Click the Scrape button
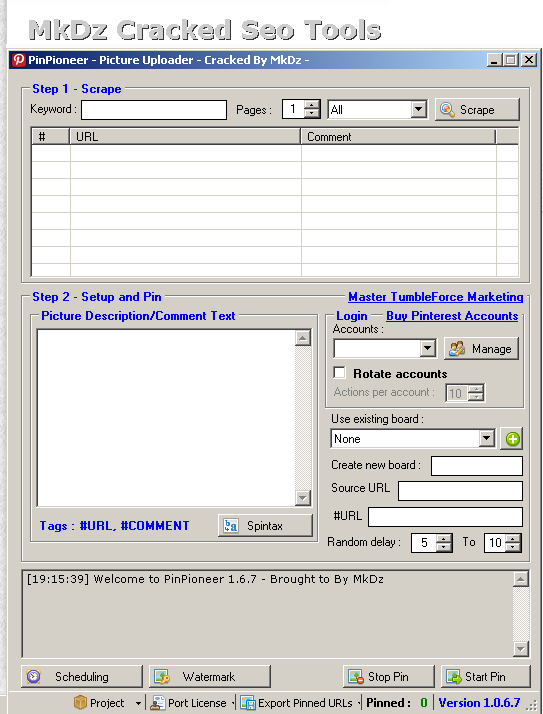 click(x=477, y=110)
